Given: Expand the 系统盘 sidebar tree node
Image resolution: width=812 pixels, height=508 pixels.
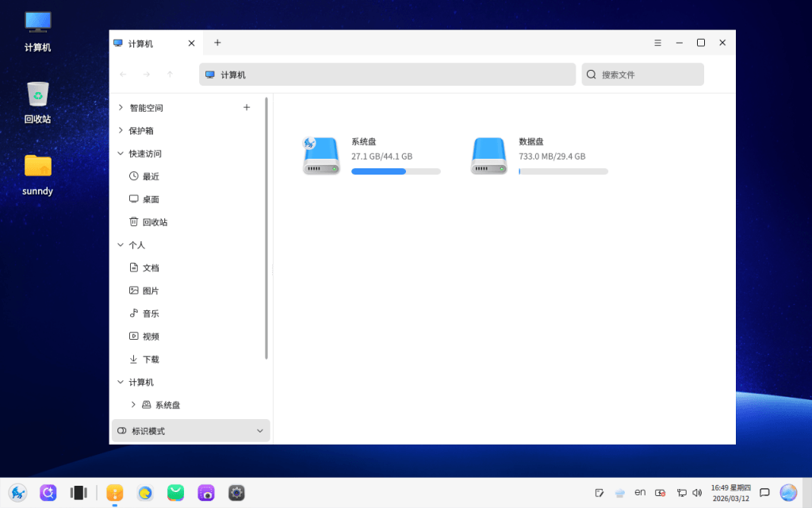Looking at the screenshot, I should pyautogui.click(x=133, y=404).
